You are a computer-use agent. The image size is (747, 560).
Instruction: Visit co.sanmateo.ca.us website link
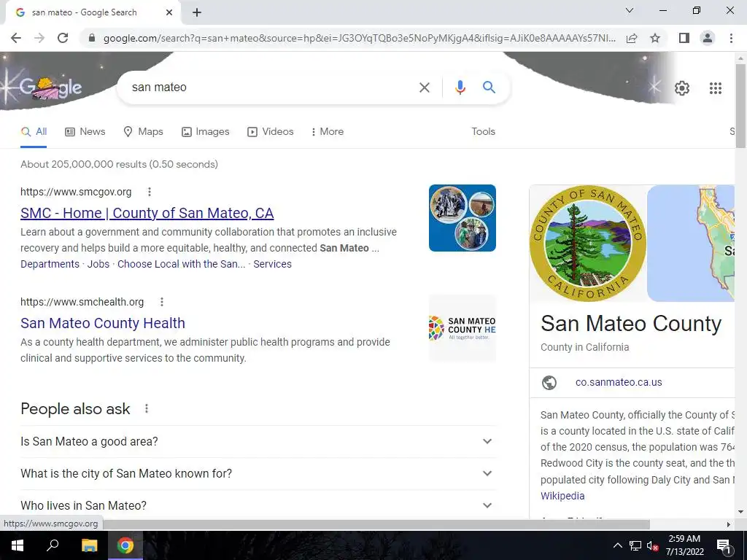point(619,382)
